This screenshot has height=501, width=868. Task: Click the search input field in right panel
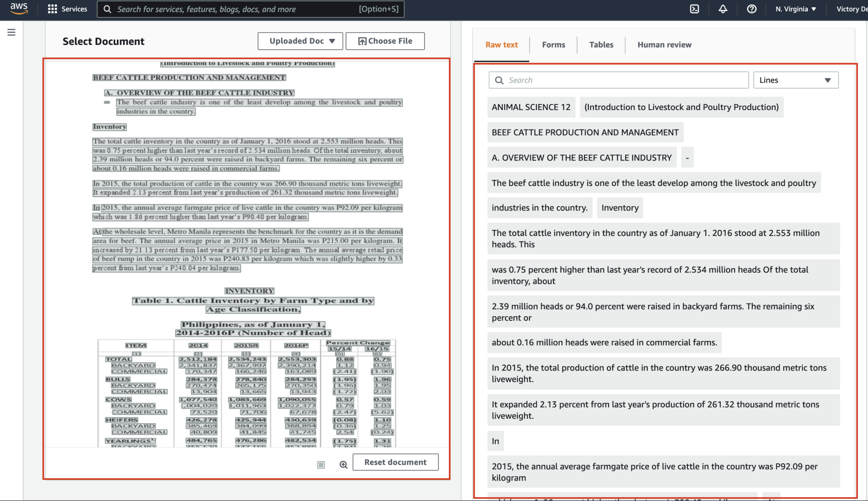coord(618,80)
